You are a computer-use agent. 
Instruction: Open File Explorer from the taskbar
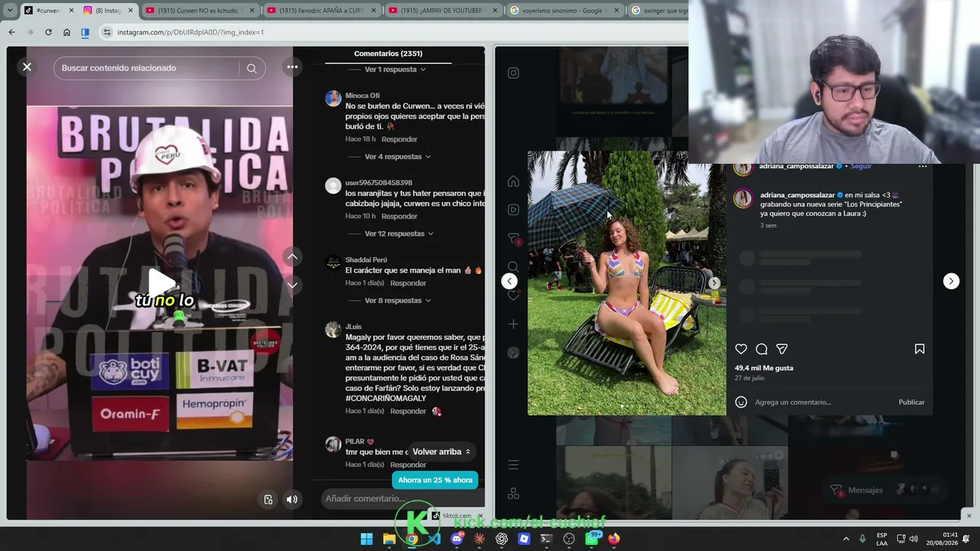coord(389,539)
